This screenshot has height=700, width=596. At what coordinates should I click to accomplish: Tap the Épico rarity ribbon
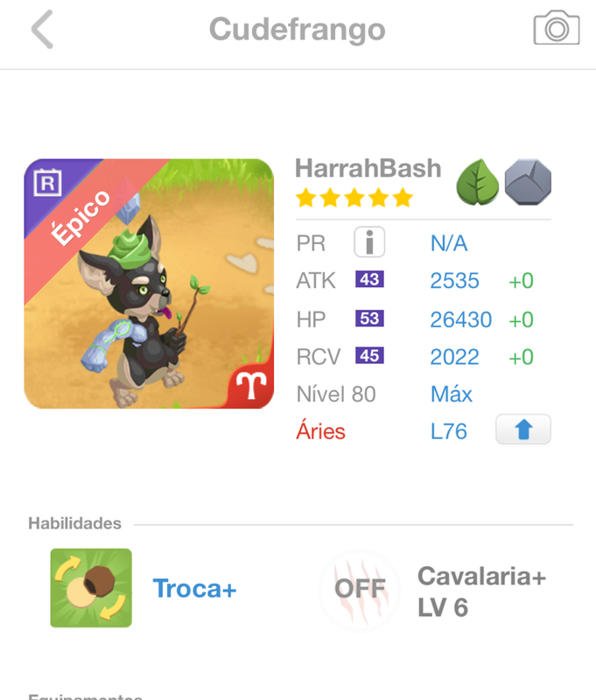coord(81,217)
